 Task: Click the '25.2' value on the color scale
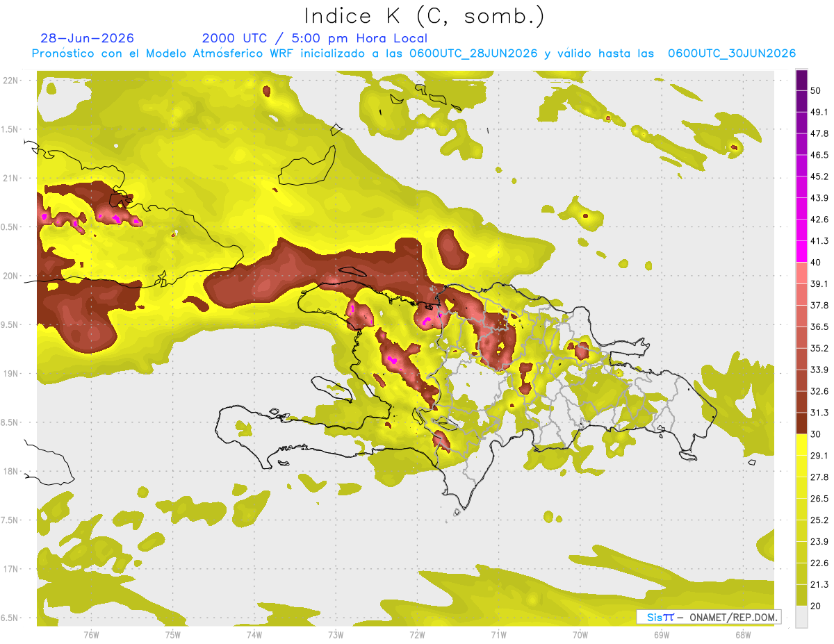tap(819, 520)
